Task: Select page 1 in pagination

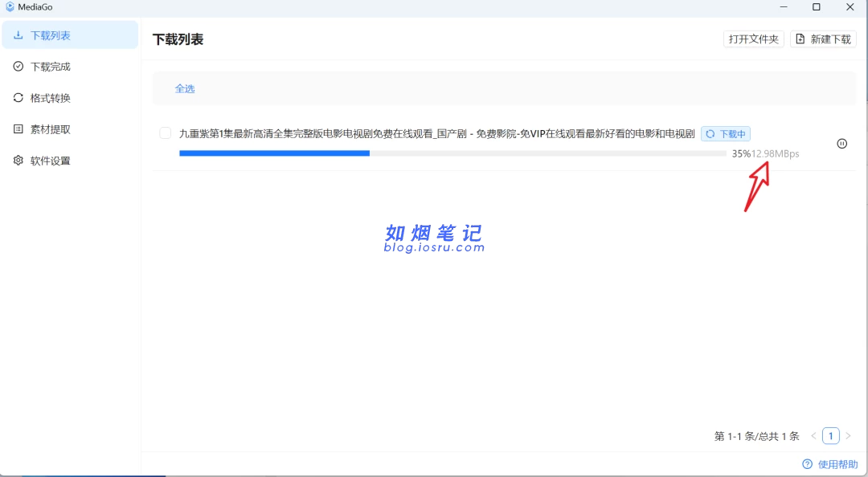Action: pos(831,436)
